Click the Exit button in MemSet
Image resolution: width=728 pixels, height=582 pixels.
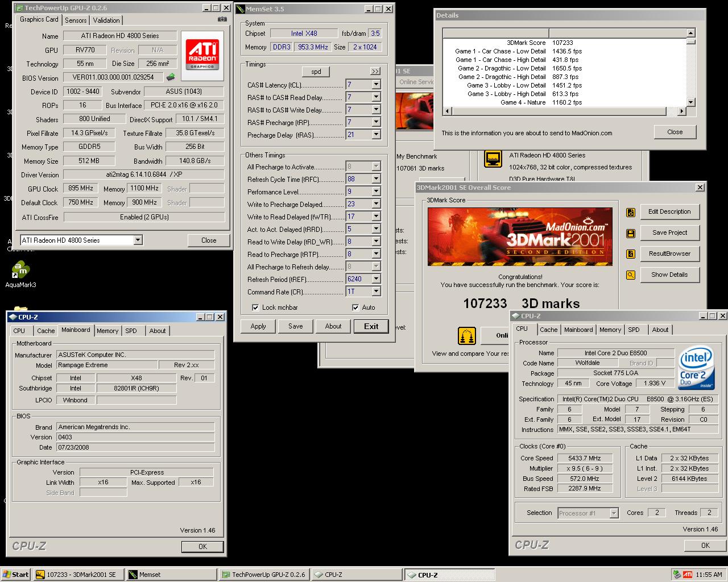pyautogui.click(x=371, y=326)
